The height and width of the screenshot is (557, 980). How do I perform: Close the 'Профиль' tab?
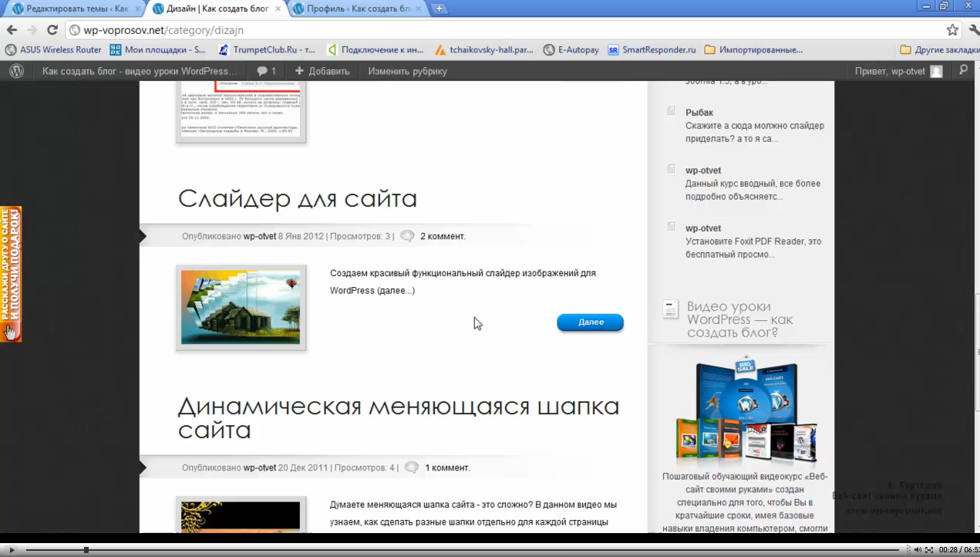tap(419, 9)
